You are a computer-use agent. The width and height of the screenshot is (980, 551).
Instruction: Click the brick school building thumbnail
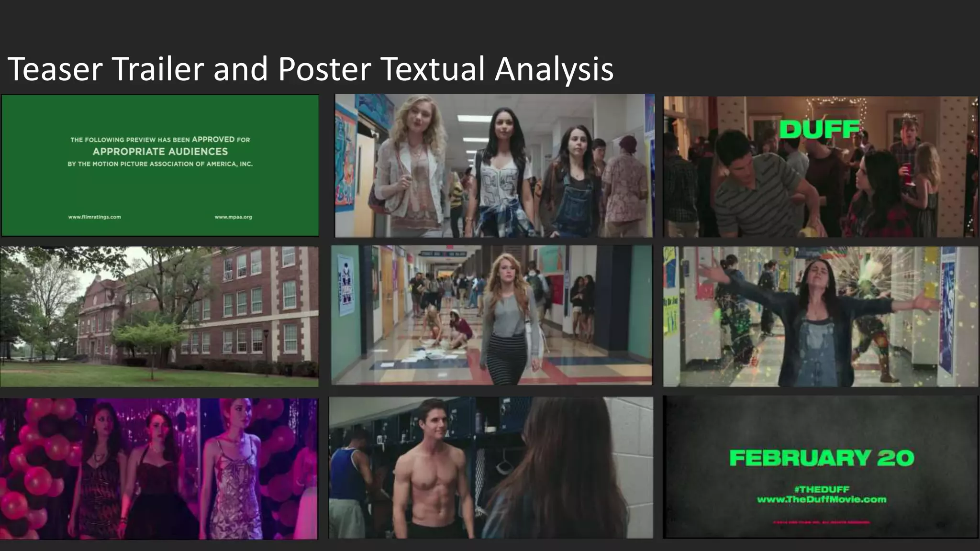pos(159,317)
